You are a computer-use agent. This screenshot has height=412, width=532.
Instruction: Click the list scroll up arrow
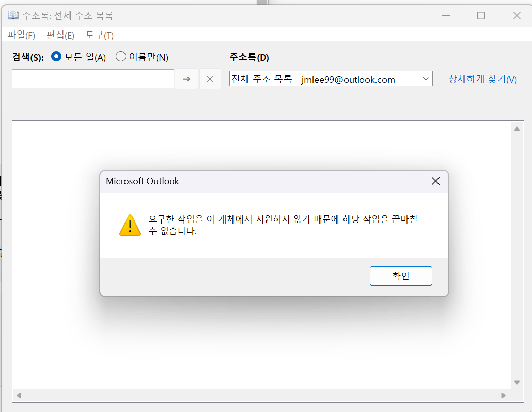(517, 129)
